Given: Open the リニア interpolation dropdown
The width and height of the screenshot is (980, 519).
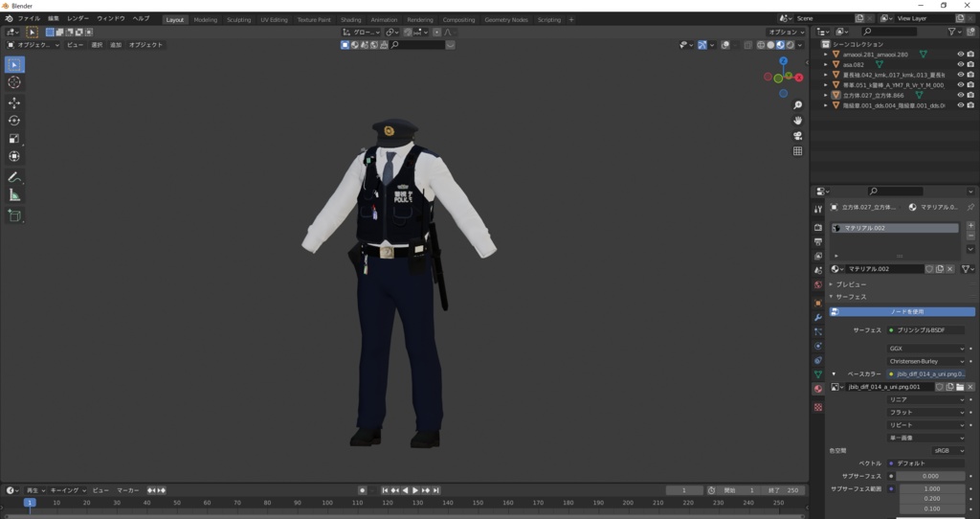Looking at the screenshot, I should click(x=925, y=399).
